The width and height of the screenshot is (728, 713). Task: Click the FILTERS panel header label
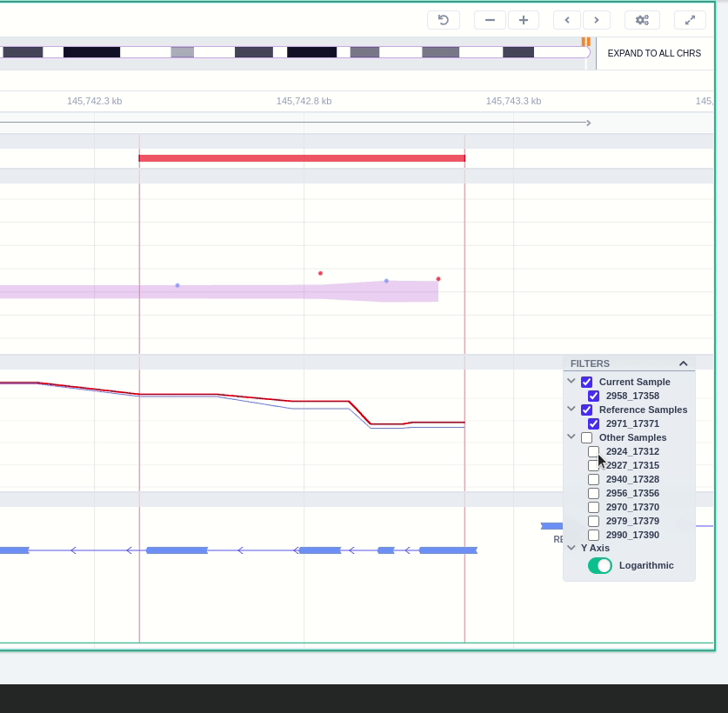590,363
